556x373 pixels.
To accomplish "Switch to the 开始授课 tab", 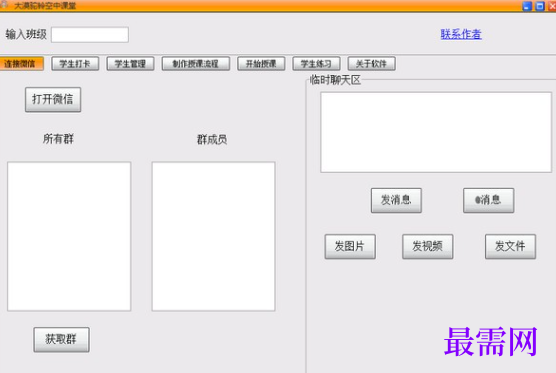I will point(261,64).
